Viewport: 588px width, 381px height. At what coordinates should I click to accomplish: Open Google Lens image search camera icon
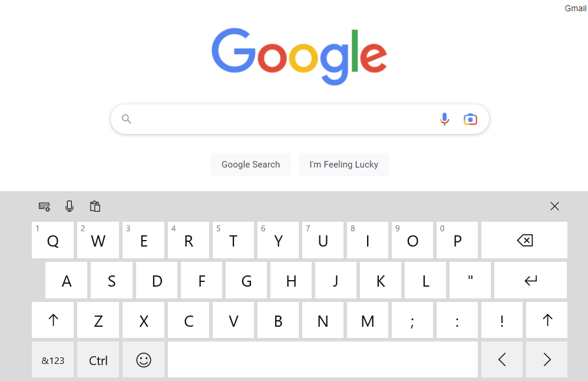click(470, 119)
